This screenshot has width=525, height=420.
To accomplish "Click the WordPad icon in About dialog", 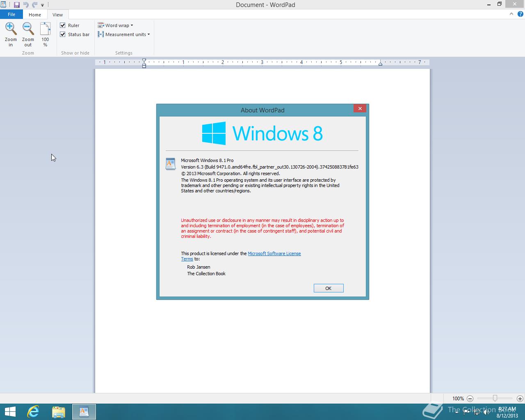I will (170, 164).
